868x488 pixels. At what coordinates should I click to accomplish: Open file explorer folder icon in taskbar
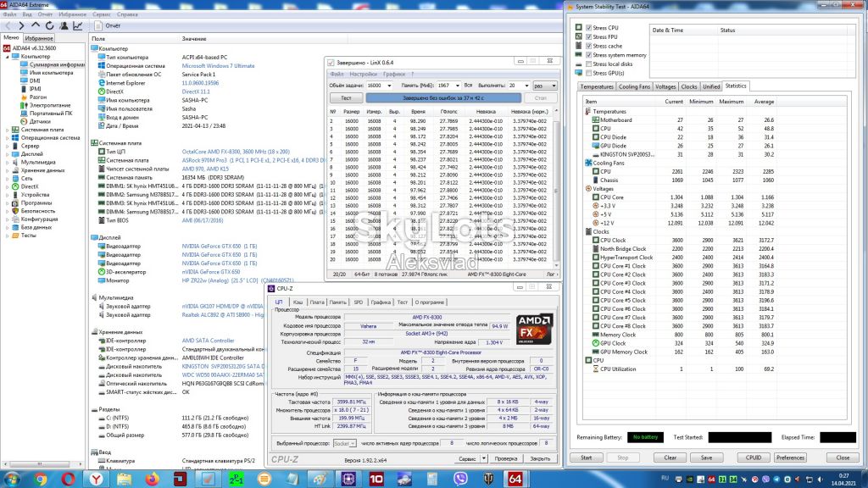coord(124,479)
